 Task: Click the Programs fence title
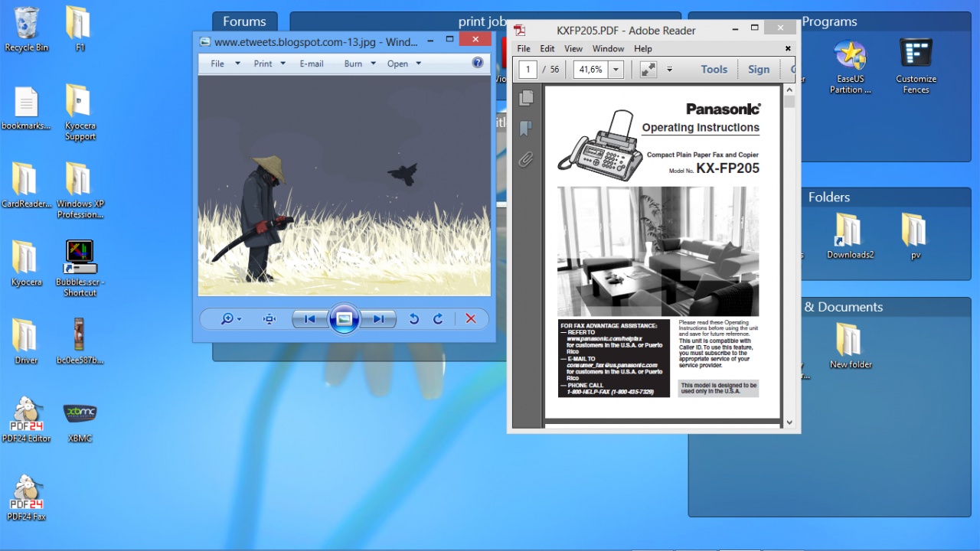(829, 21)
